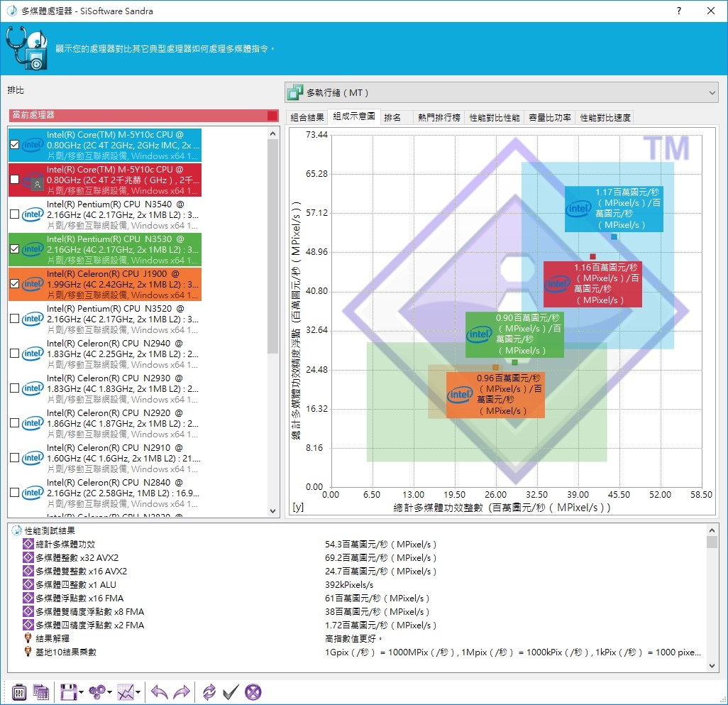The width and height of the screenshot is (728, 705).
Task: Check the Pentium N3540 checkbox
Action: (14, 214)
